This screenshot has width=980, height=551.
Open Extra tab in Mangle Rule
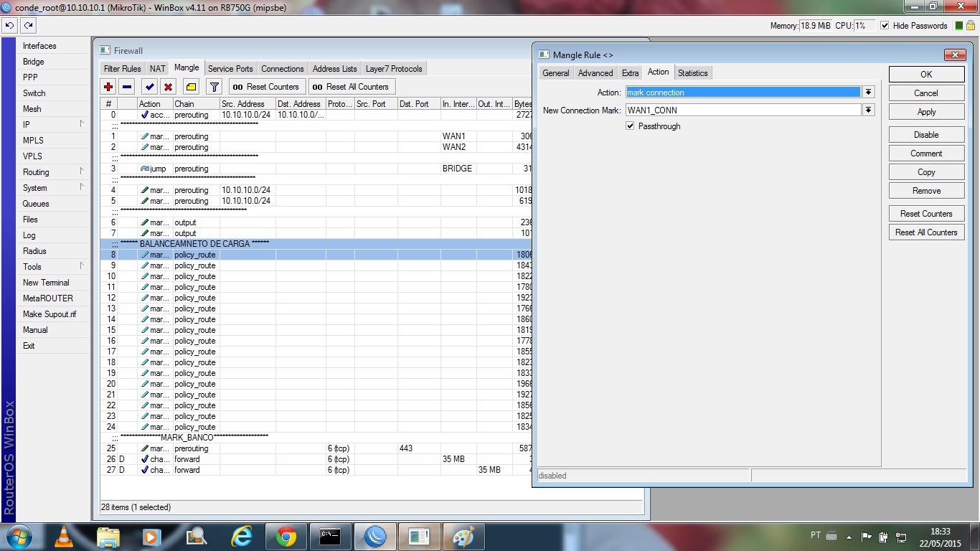tap(630, 73)
